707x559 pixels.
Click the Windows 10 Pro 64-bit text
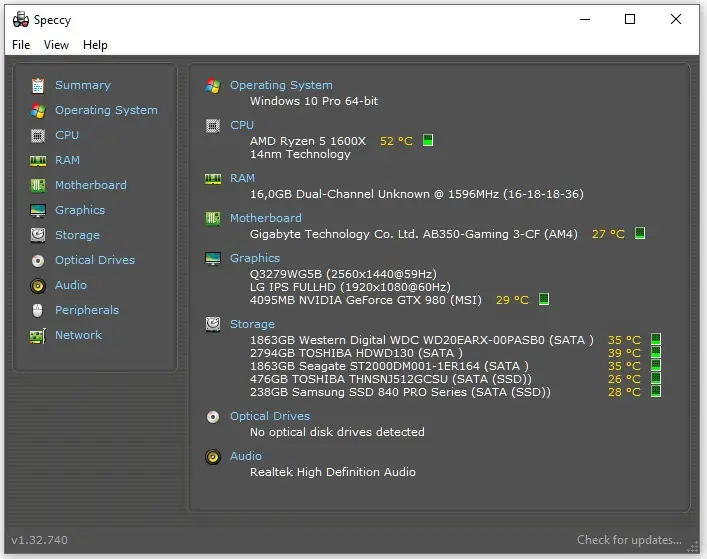[314, 101]
